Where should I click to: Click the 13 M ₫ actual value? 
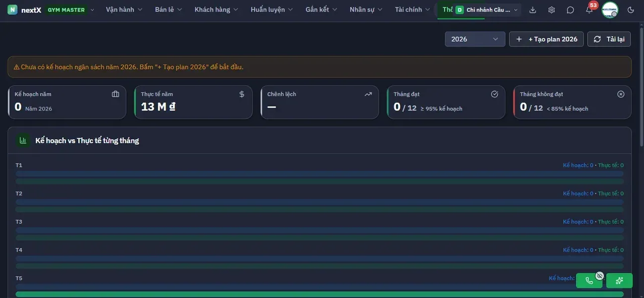158,107
